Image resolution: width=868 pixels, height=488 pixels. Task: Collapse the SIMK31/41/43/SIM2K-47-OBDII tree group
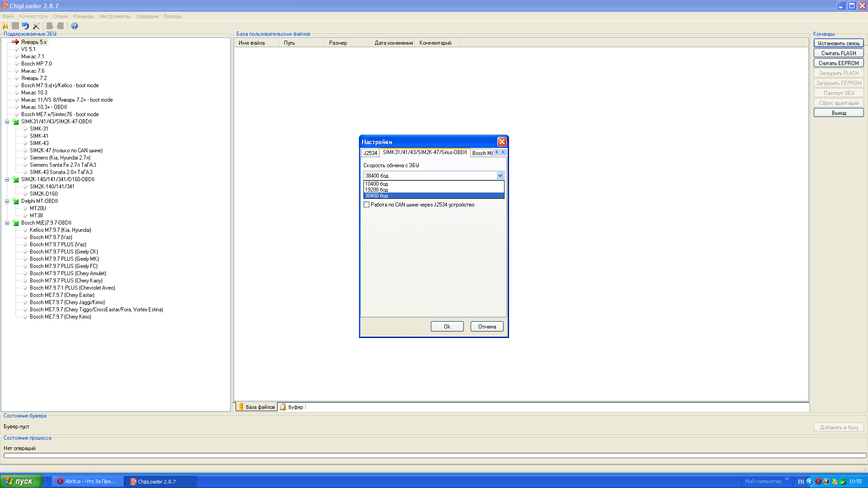tap(7, 122)
